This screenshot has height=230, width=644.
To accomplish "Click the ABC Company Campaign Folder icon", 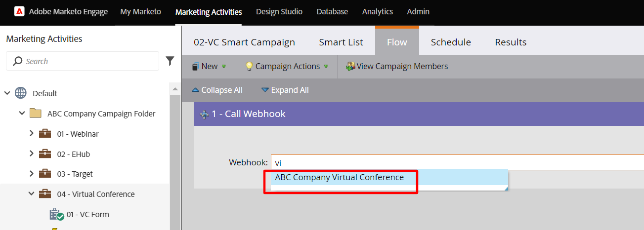I will [x=36, y=114].
